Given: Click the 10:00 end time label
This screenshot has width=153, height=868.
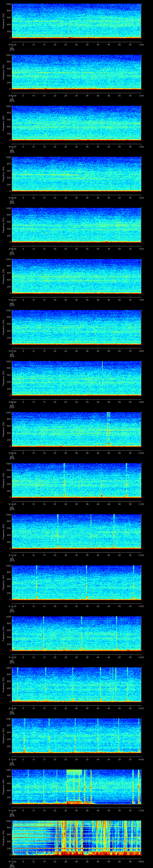Looking at the screenshot, I should (141, 453).
